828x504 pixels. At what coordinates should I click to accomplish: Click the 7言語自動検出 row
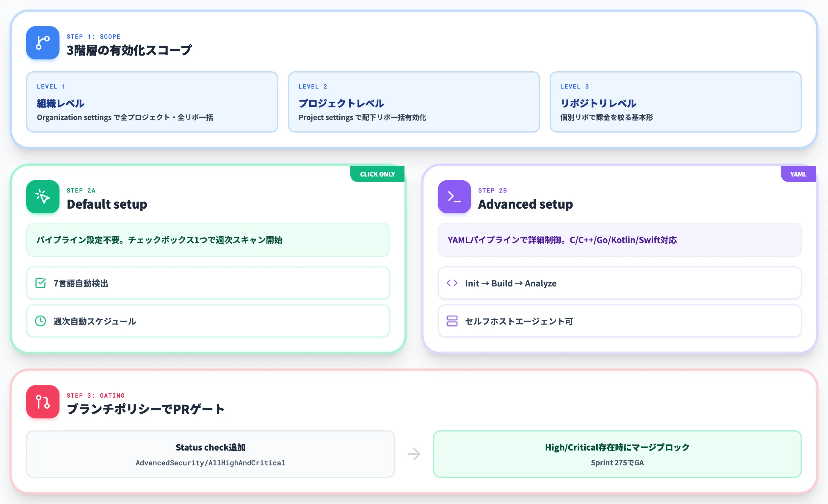(x=208, y=283)
